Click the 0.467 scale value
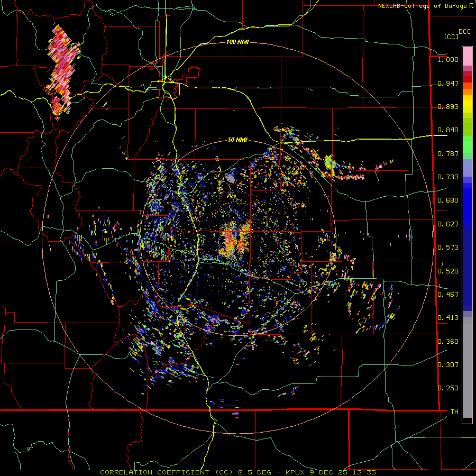 448,295
